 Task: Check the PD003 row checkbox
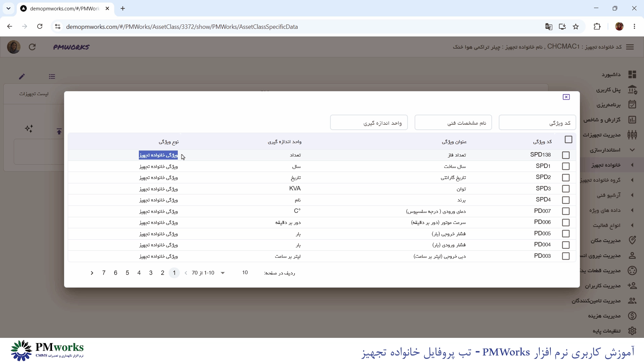(566, 256)
